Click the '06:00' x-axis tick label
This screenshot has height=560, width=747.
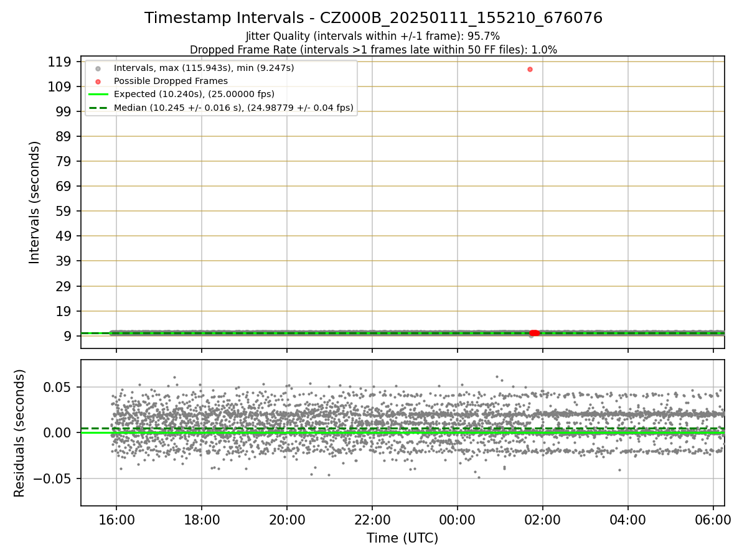713,520
